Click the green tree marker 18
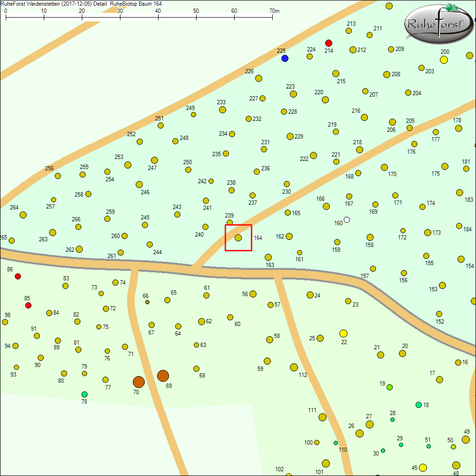This screenshot has height=476, width=476. (418, 405)
